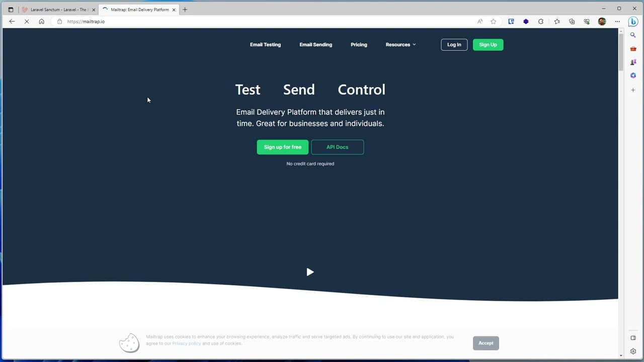
Task: Play the promo video
Action: click(x=310, y=272)
